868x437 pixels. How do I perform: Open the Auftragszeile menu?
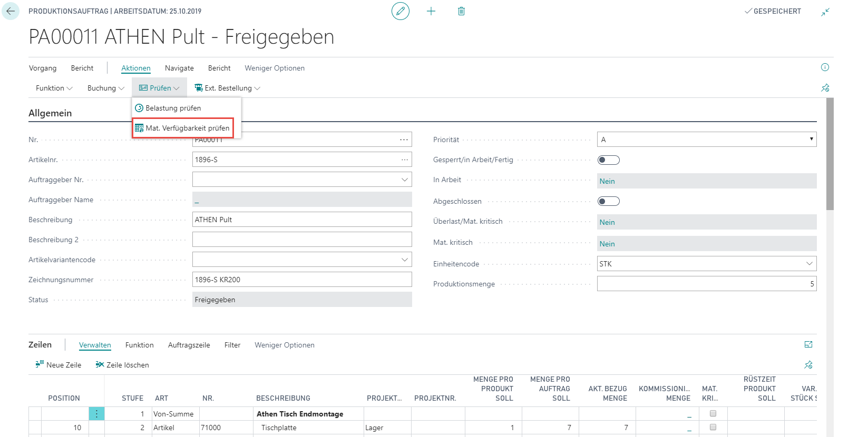189,345
